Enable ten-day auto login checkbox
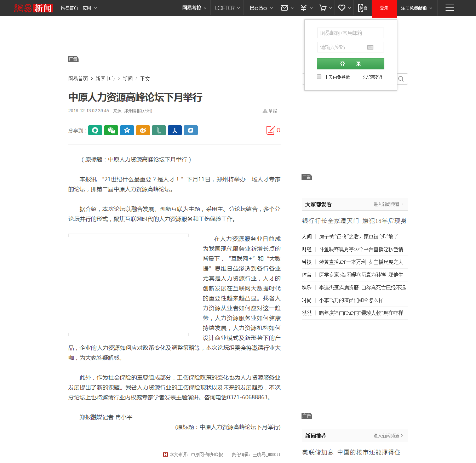476x463 pixels. click(319, 76)
